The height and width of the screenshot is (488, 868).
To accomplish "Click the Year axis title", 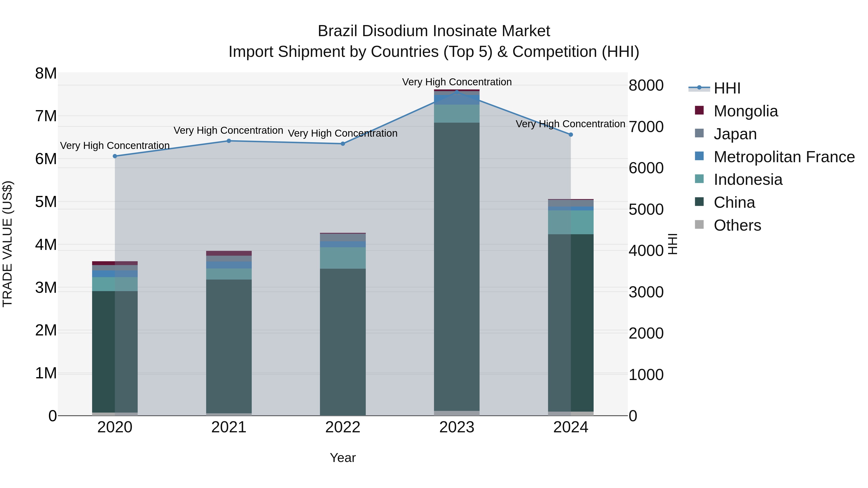I will tap(343, 458).
